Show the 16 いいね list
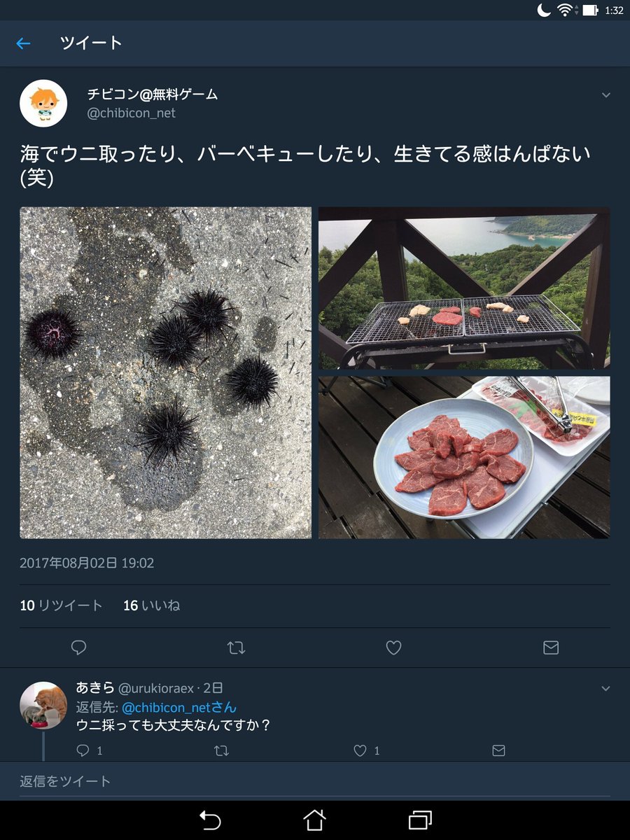The width and height of the screenshot is (630, 840). tap(151, 605)
